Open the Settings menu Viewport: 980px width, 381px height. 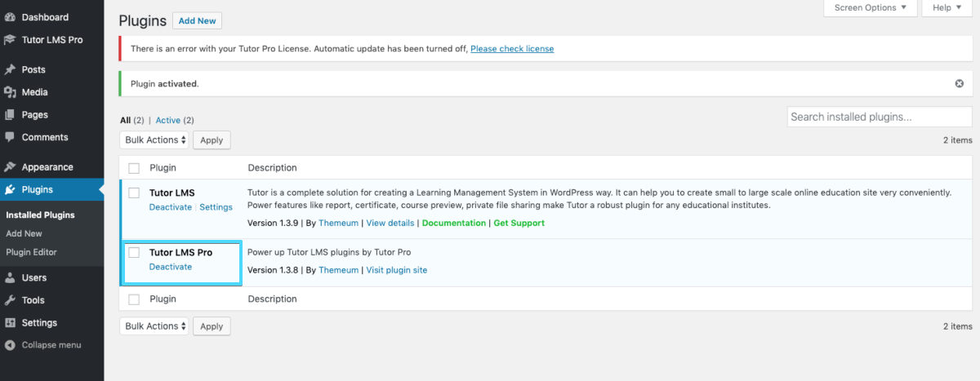(x=39, y=322)
